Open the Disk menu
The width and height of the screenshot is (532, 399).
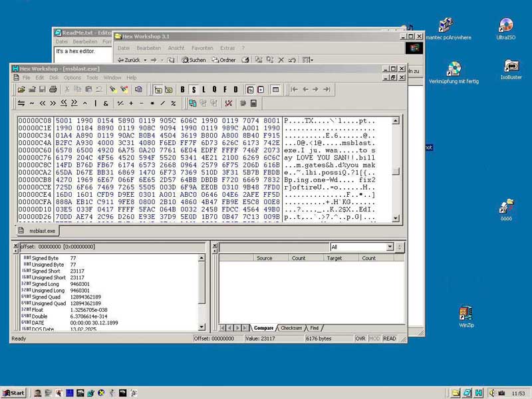(54, 78)
